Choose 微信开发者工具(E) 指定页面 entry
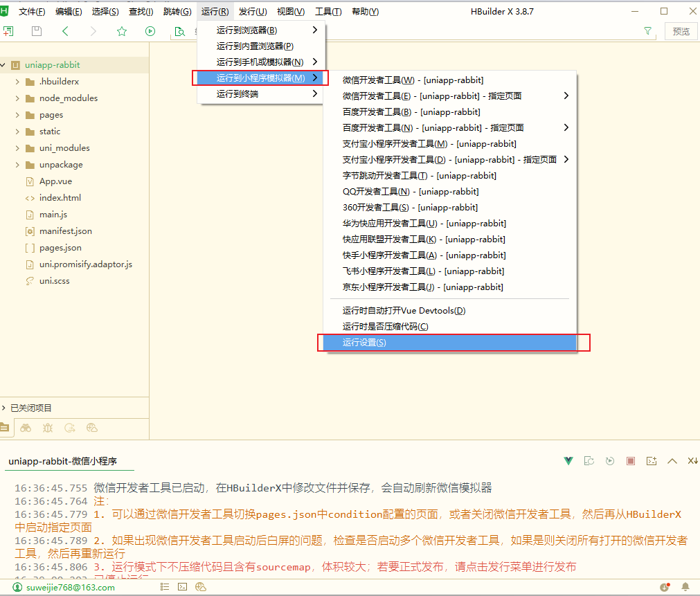 click(x=451, y=96)
